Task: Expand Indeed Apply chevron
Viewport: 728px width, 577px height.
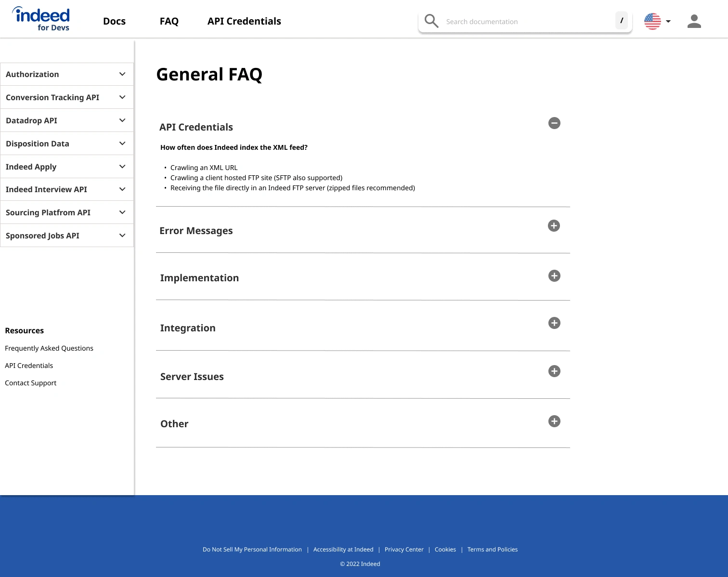Action: [x=122, y=167]
